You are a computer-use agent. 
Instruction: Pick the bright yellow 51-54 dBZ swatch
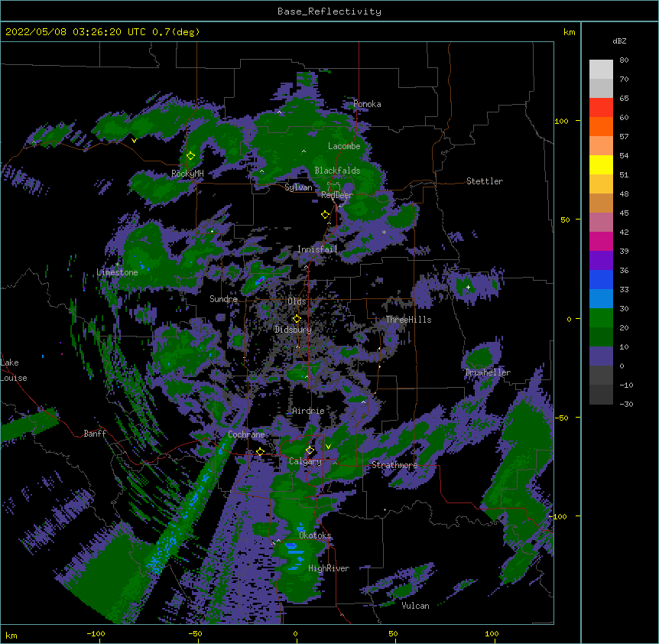click(x=601, y=164)
